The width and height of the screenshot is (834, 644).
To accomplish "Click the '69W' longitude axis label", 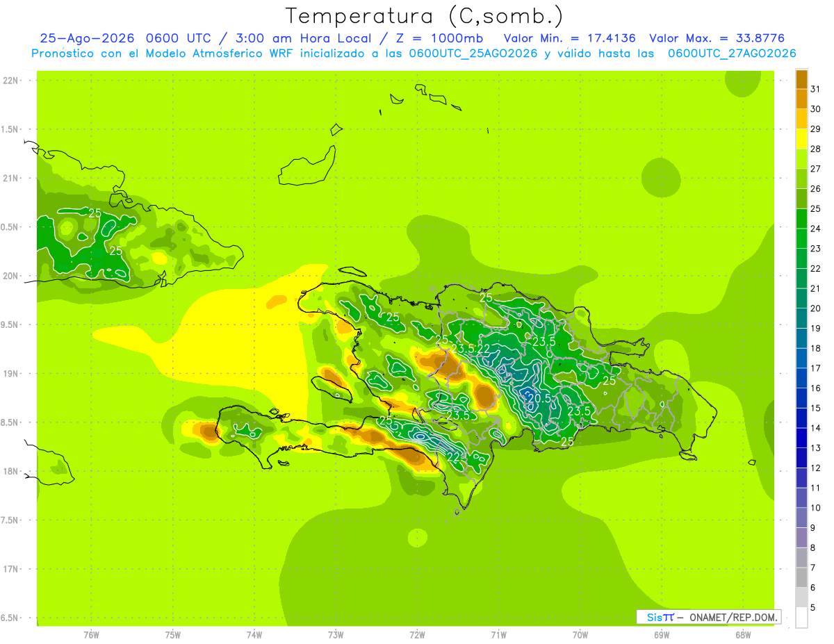I will (662, 635).
